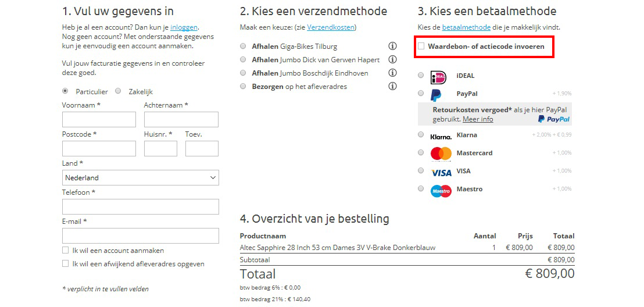Image resolution: width=644 pixels, height=307 pixels.
Task: Choose Afhalen Jumbo Dick van Gerwen Hapert
Action: click(243, 60)
